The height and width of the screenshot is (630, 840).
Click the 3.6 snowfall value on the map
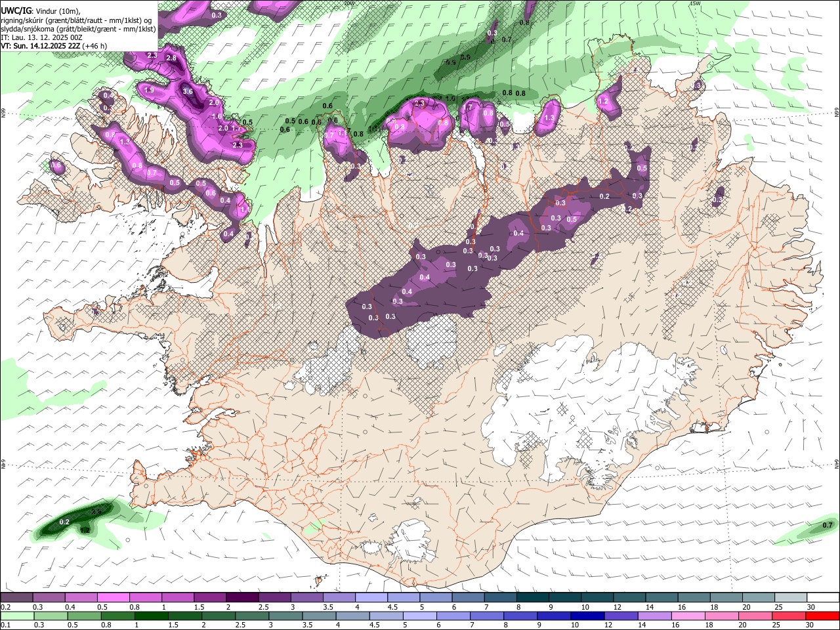point(188,92)
